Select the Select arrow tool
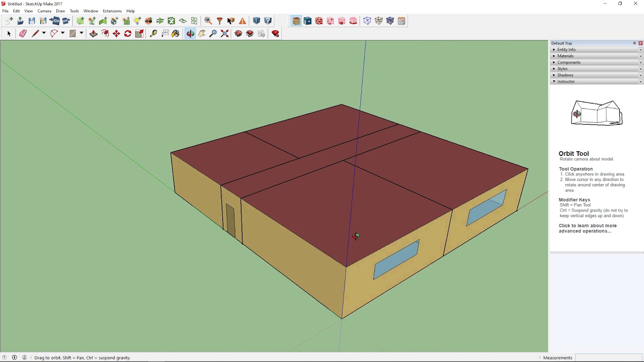The image size is (644, 362). point(9,34)
